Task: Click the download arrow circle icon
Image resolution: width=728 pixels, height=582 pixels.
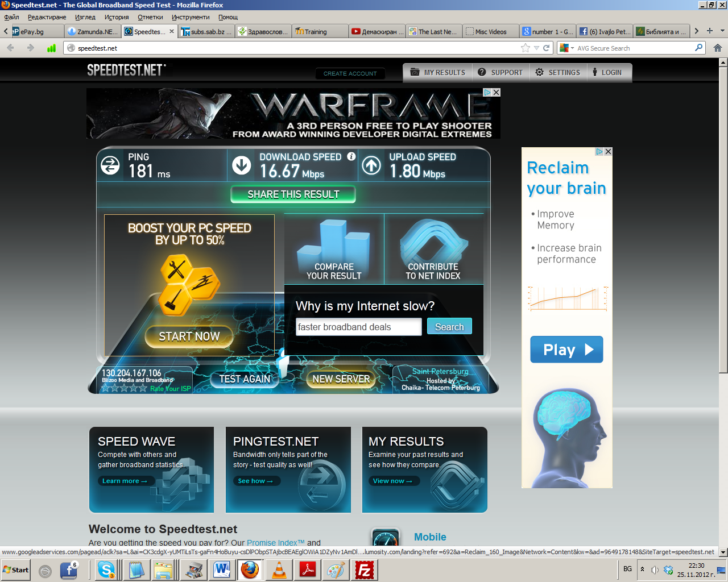Action: [x=242, y=165]
